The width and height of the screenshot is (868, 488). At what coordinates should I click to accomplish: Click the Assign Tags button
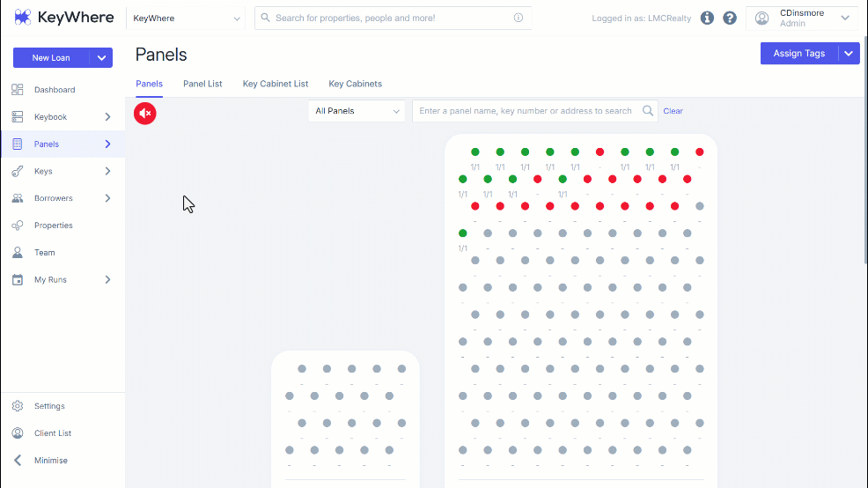(x=798, y=54)
